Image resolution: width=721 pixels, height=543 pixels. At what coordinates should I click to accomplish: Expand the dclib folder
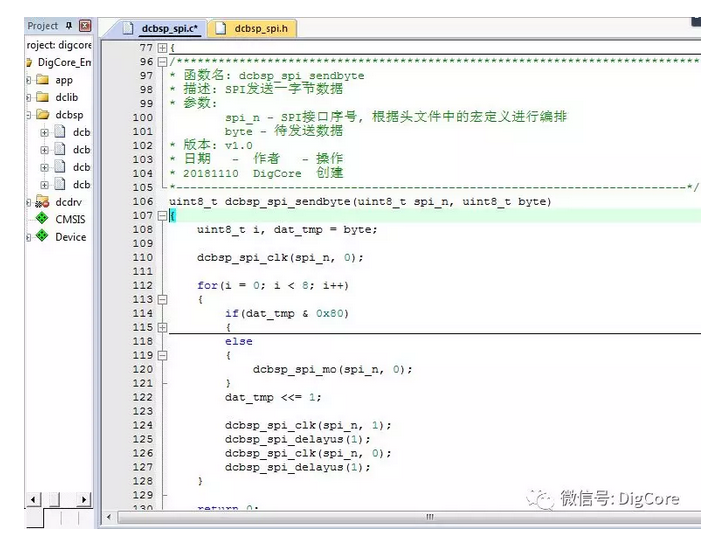[29, 97]
